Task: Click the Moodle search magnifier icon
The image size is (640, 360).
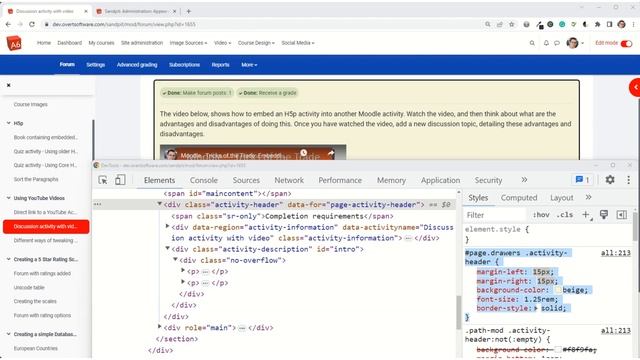Action: pos(532,43)
